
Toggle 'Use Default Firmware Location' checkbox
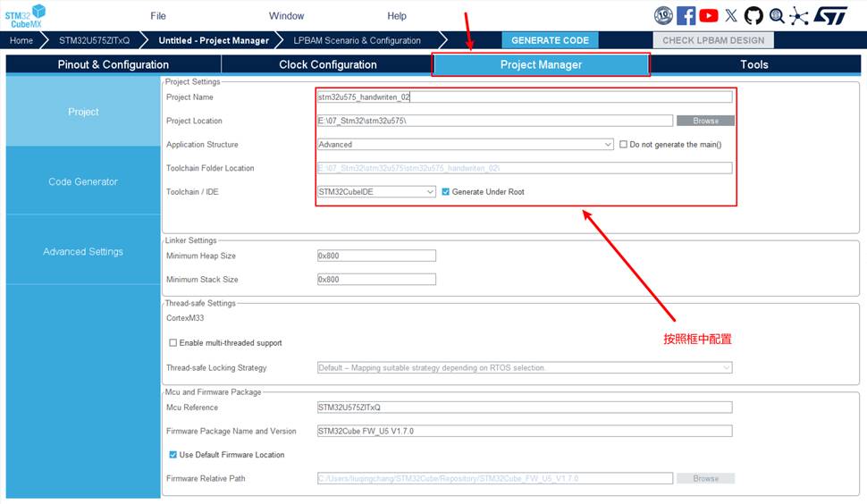tap(173, 454)
